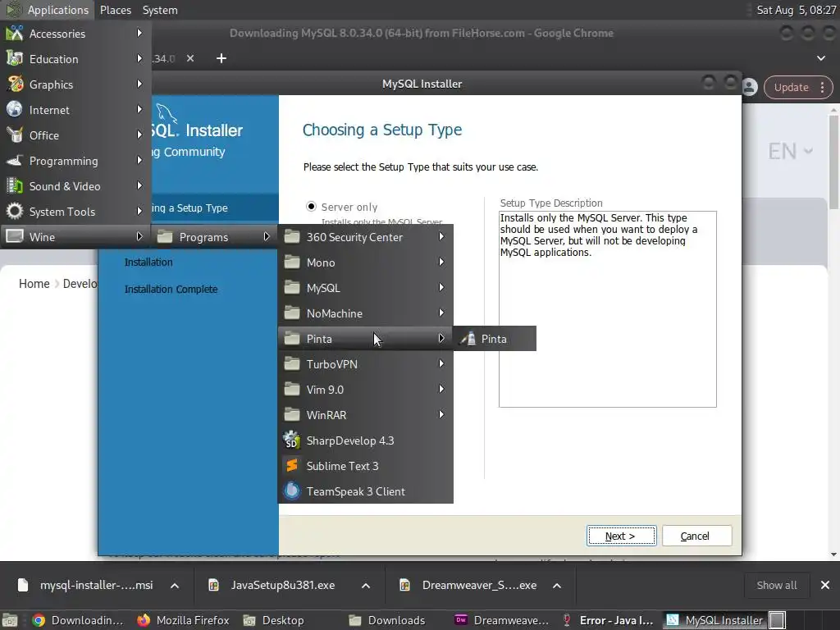Click the 360 Security Center folder icon
Screen dimensions: 840x630
click(292, 237)
